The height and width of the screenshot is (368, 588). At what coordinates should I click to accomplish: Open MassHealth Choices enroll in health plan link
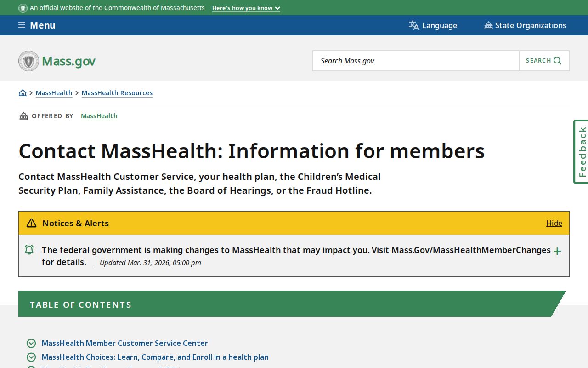coord(155,357)
